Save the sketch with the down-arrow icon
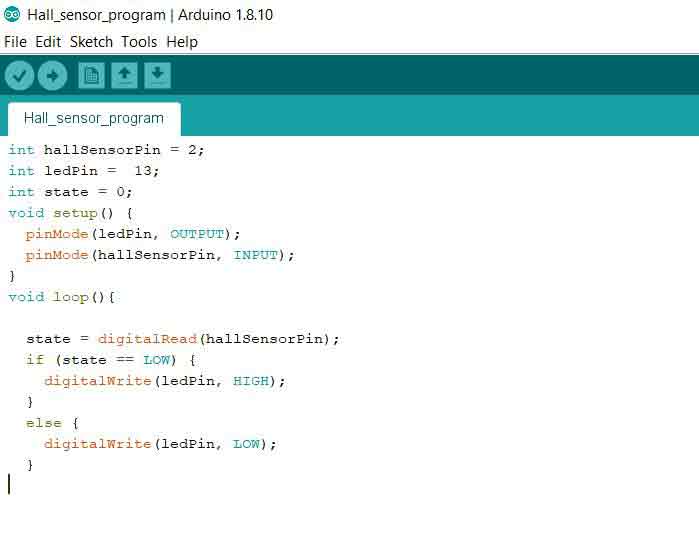This screenshot has width=699, height=559. pyautogui.click(x=157, y=75)
